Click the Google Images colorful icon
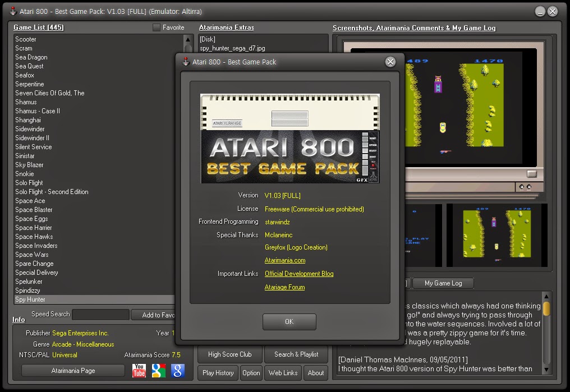This screenshot has width=570, height=392. tap(159, 371)
